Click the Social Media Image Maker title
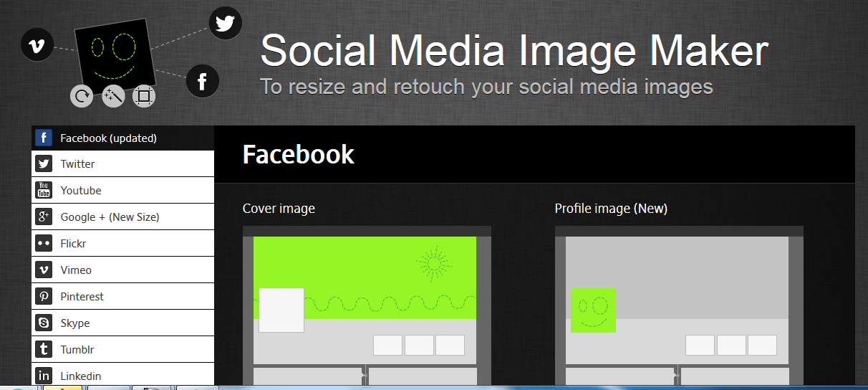 513,52
